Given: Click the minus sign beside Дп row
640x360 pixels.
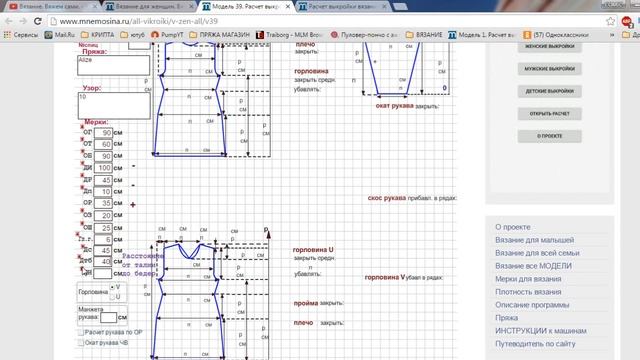Looking at the screenshot, I should click(x=133, y=185).
